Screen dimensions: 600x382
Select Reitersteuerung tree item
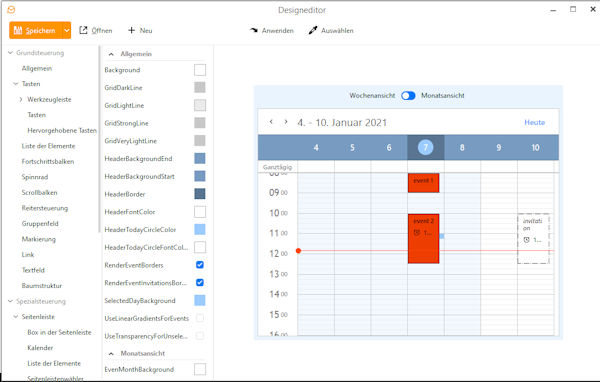pyautogui.click(x=45, y=208)
